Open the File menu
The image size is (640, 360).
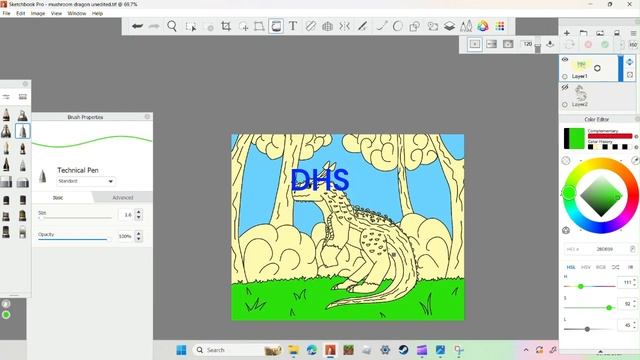point(6,13)
